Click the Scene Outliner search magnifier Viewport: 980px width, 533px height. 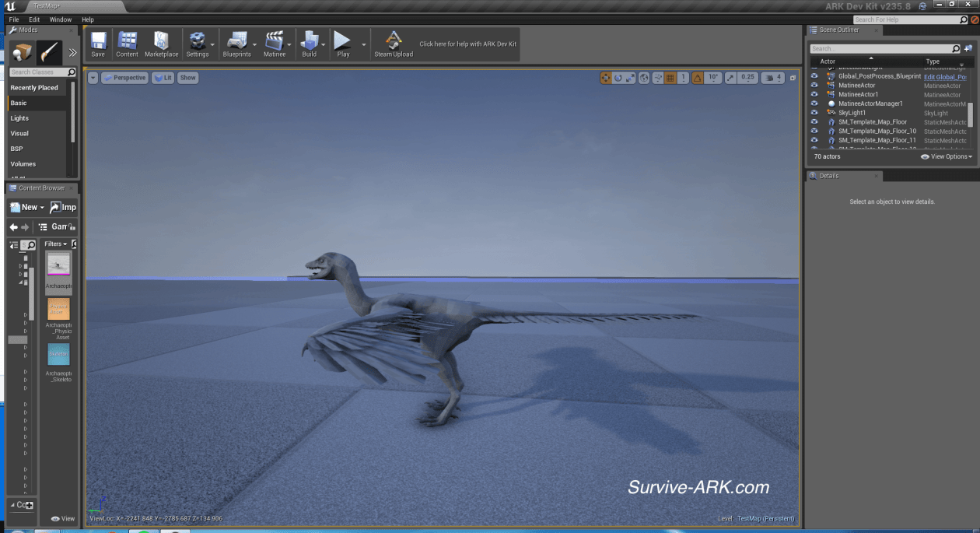(x=956, y=48)
